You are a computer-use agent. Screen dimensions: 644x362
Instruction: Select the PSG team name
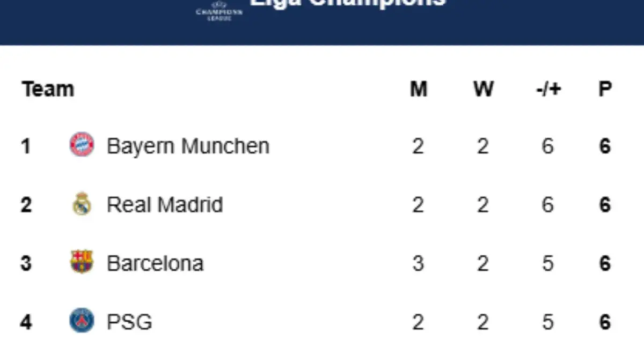(x=129, y=322)
